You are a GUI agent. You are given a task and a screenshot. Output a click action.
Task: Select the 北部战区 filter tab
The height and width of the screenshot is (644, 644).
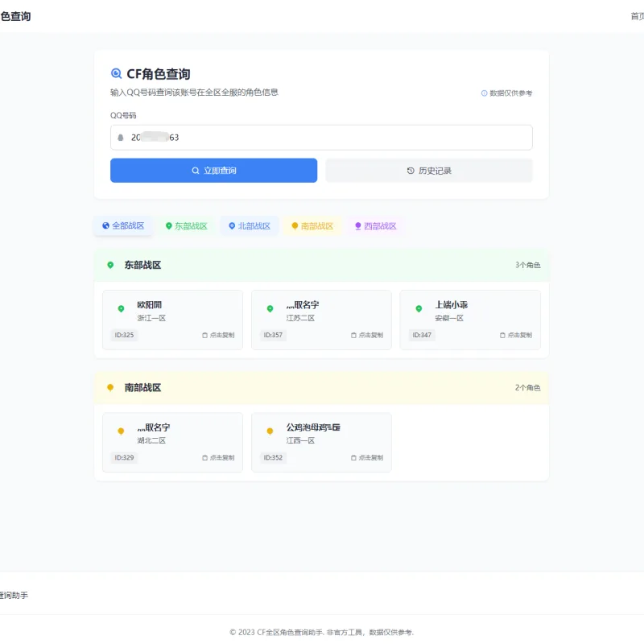[x=250, y=226]
